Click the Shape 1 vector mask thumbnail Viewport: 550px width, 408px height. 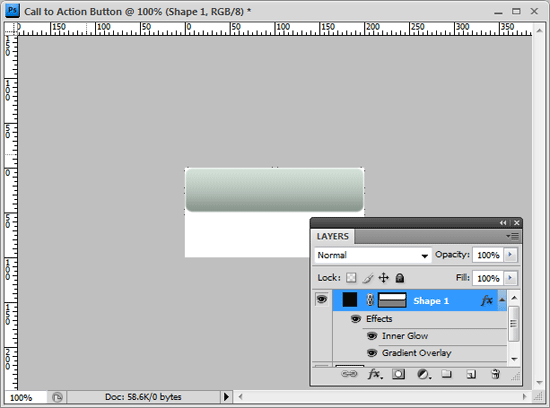click(x=392, y=300)
